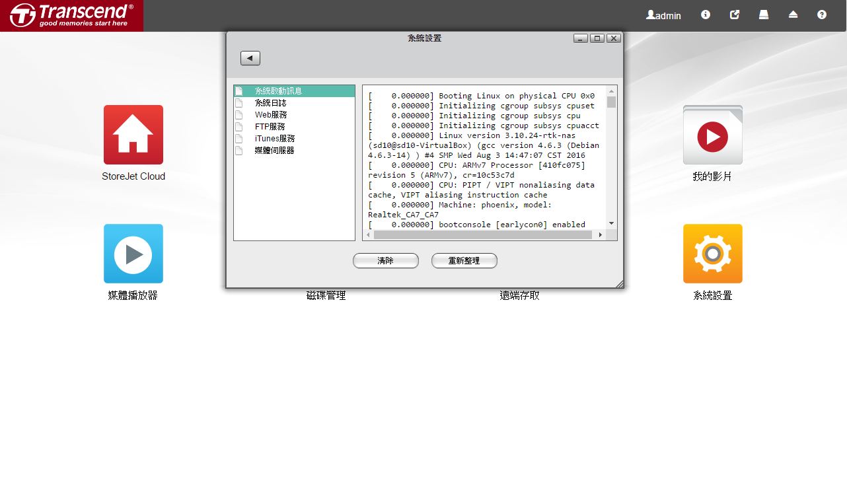Click the 磁碟管理 label
This screenshot has width=847, height=504.
(326, 296)
